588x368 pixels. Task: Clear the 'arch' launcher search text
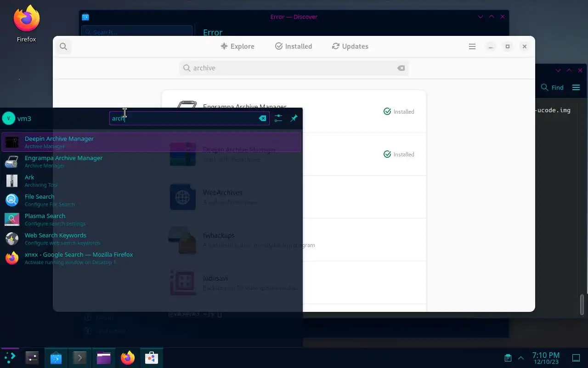pyautogui.click(x=262, y=118)
